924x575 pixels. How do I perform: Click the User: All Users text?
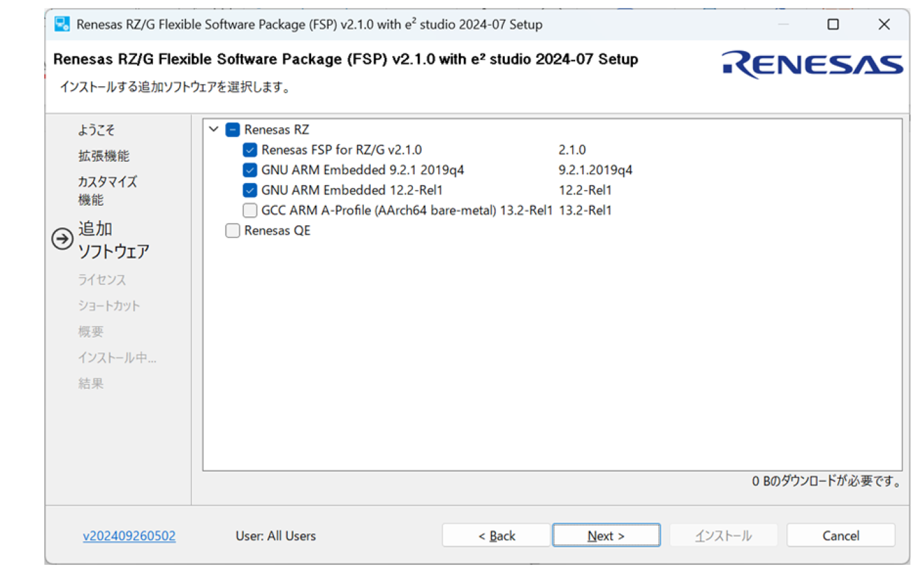(x=275, y=536)
